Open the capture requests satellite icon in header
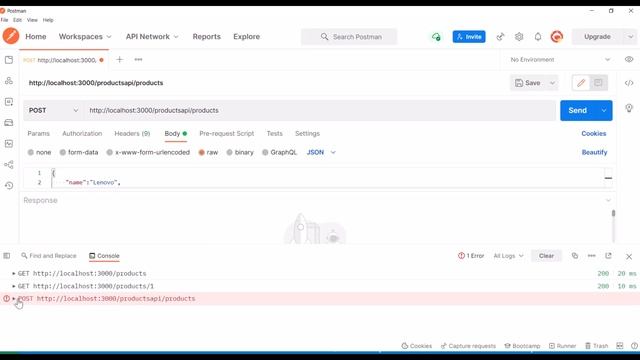The image size is (640, 360). (x=500, y=37)
